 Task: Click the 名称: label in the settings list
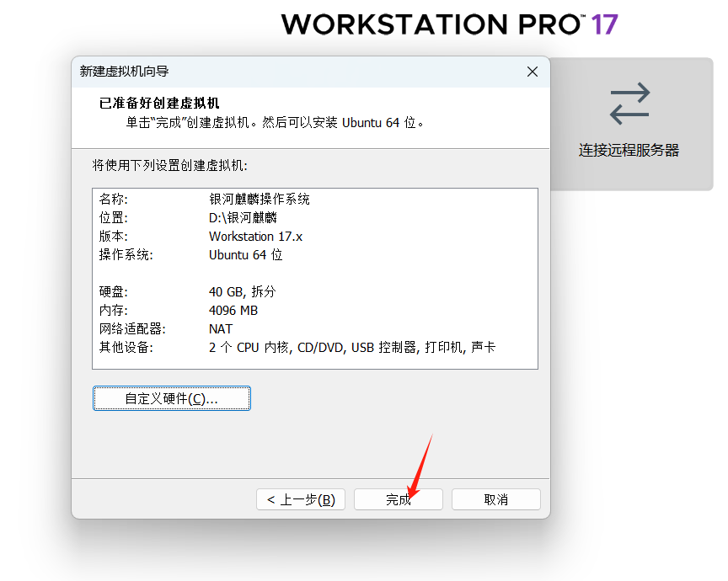(113, 199)
